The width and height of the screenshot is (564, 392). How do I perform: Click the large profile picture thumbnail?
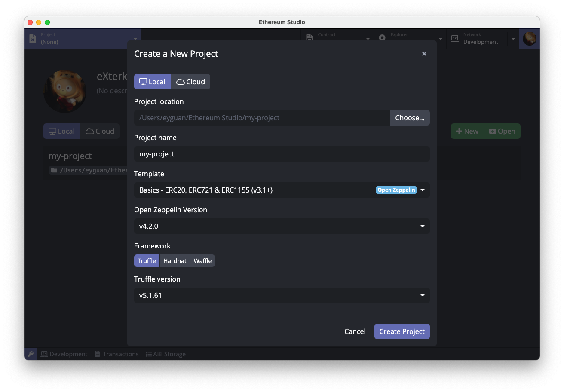click(65, 92)
